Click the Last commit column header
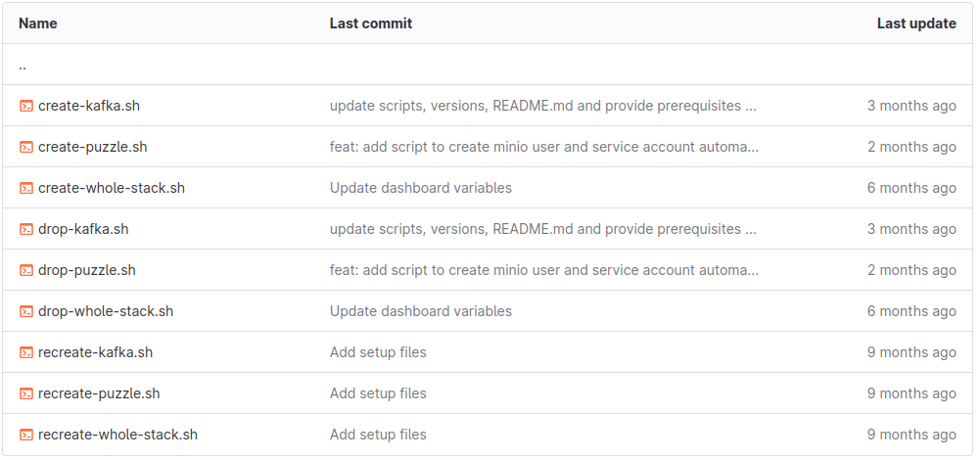980x460 pixels. point(371,23)
